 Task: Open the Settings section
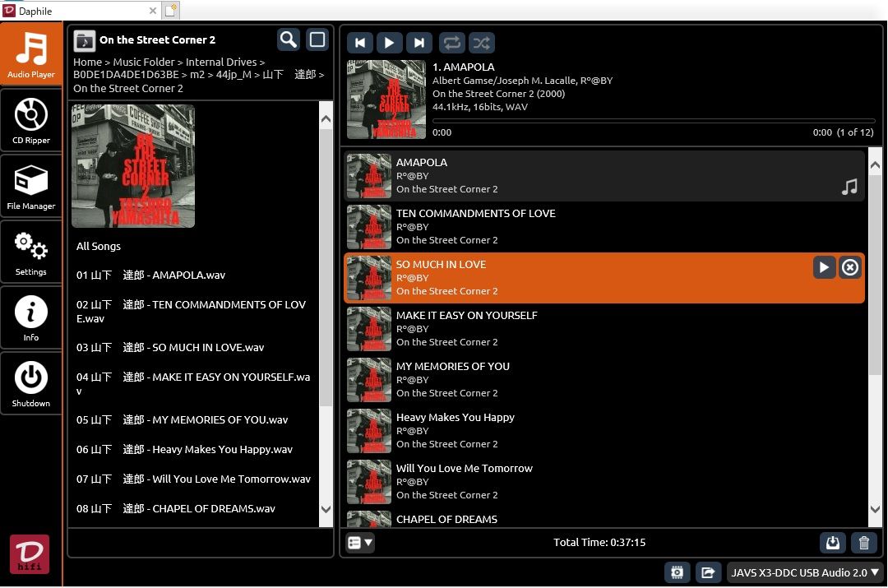pos(31,252)
